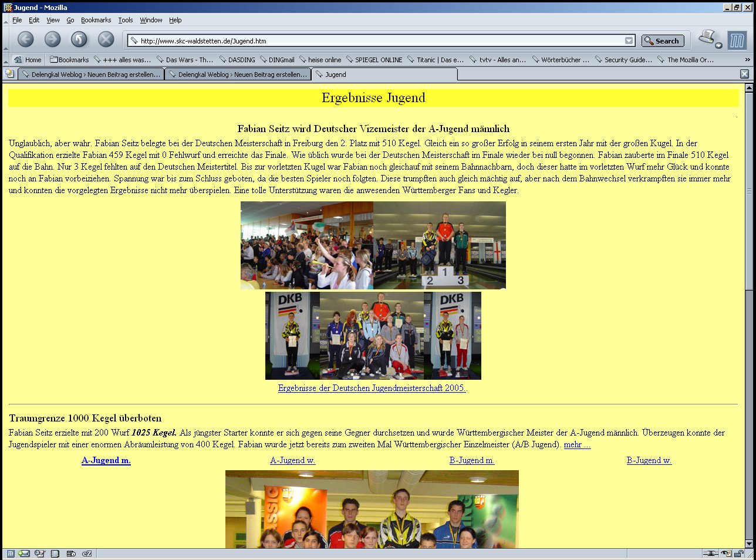The image size is (756, 560).
Task: Open Address Book from the status bar icon
Action: [55, 554]
